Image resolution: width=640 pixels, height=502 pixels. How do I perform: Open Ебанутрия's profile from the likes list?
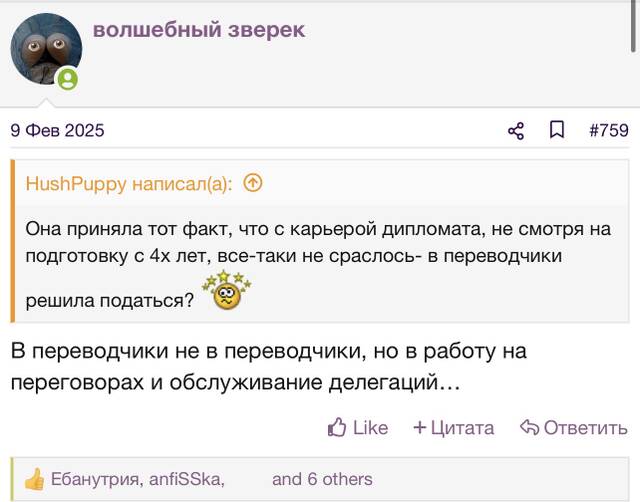tap(97, 480)
